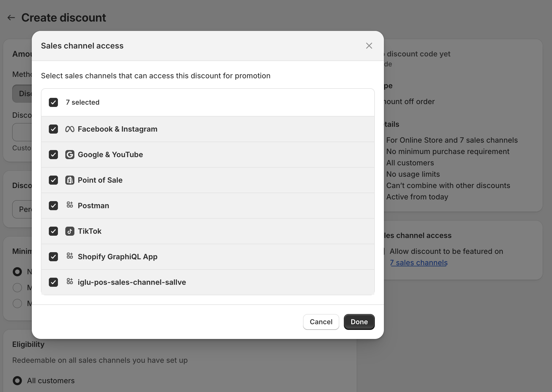Open the '7 sales channels' link
Screen dimensions: 552x392
coord(419,263)
